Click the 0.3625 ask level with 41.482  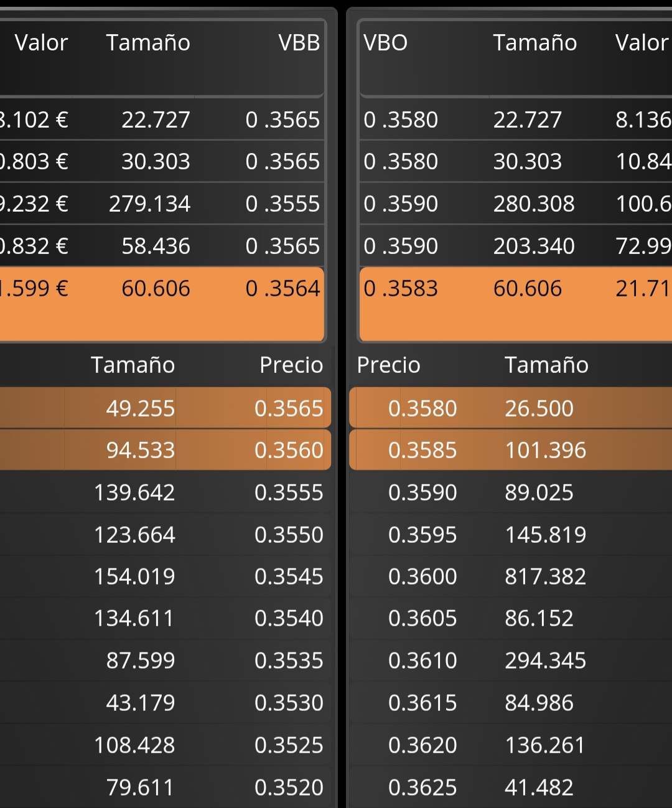point(511,787)
